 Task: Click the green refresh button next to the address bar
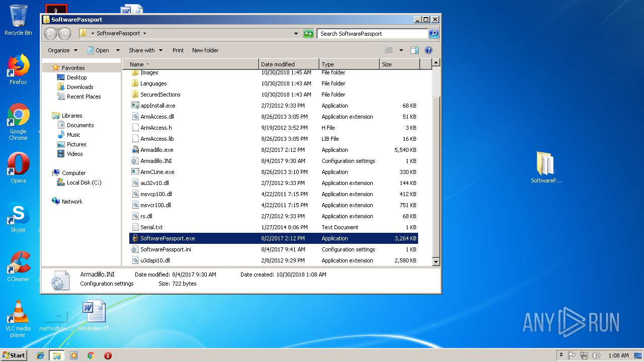(x=308, y=34)
